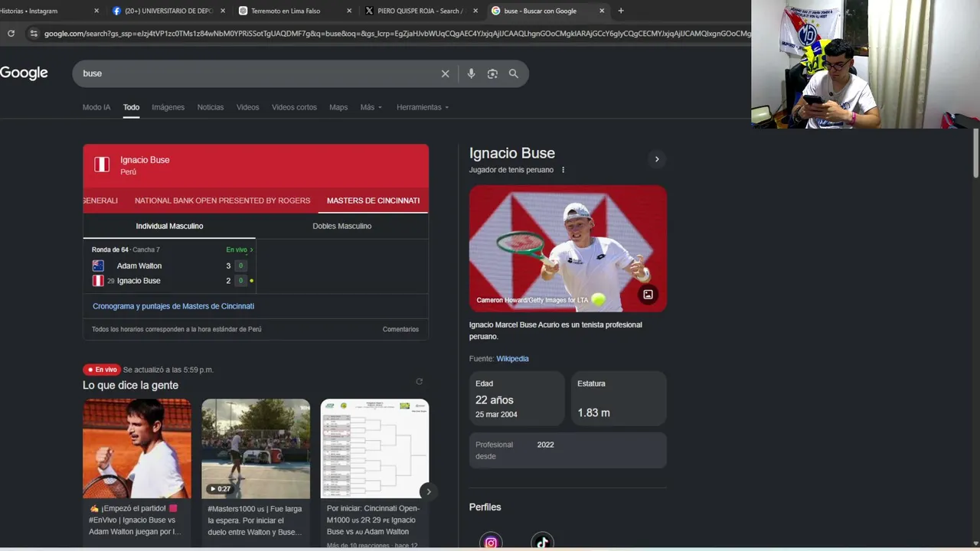
Task: Clear the search box with the X icon
Action: tap(445, 73)
